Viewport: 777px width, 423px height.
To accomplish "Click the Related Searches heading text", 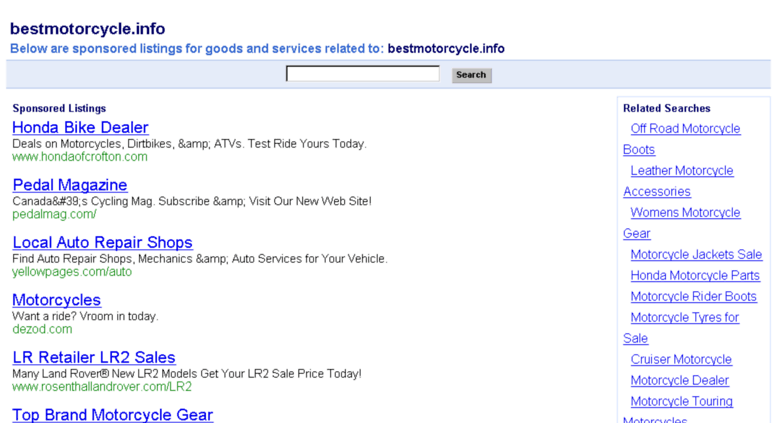I will coord(666,108).
